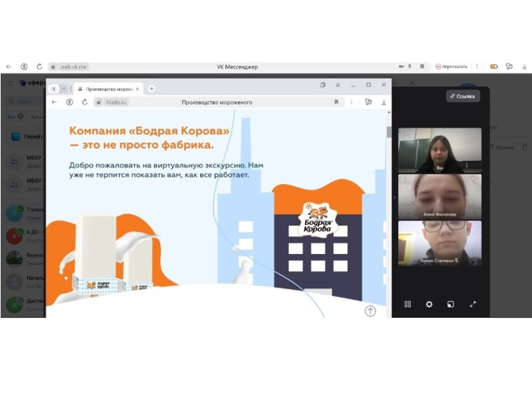Open the '6 ДО' chat in the sidebar
The width and height of the screenshot is (532, 399).
tap(25, 236)
